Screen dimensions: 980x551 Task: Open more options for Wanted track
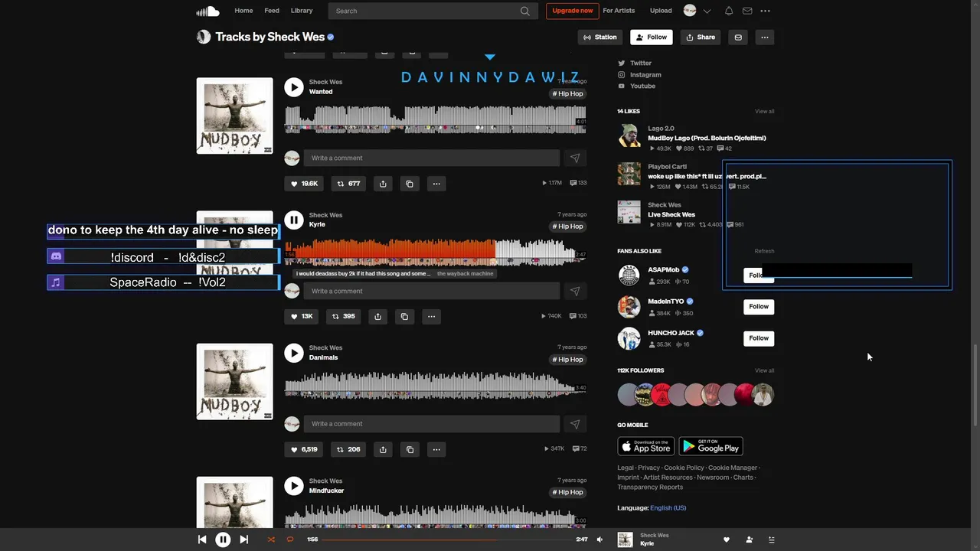click(x=436, y=184)
